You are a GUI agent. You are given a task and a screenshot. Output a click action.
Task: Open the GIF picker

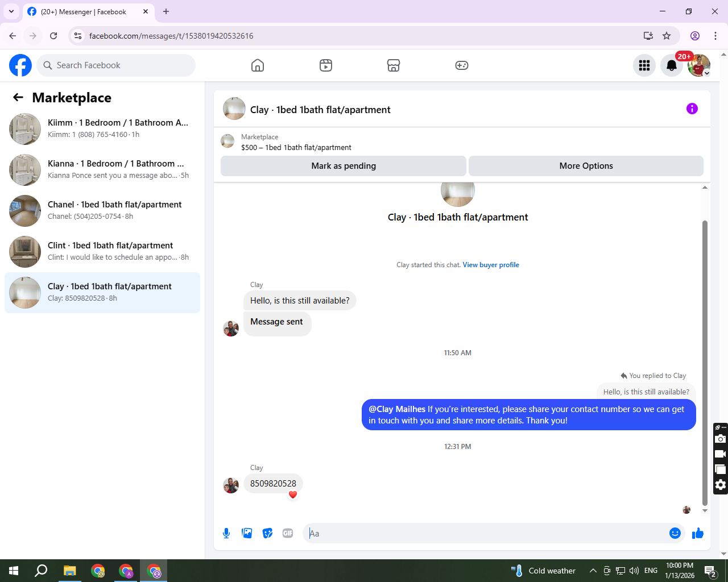pyautogui.click(x=288, y=533)
